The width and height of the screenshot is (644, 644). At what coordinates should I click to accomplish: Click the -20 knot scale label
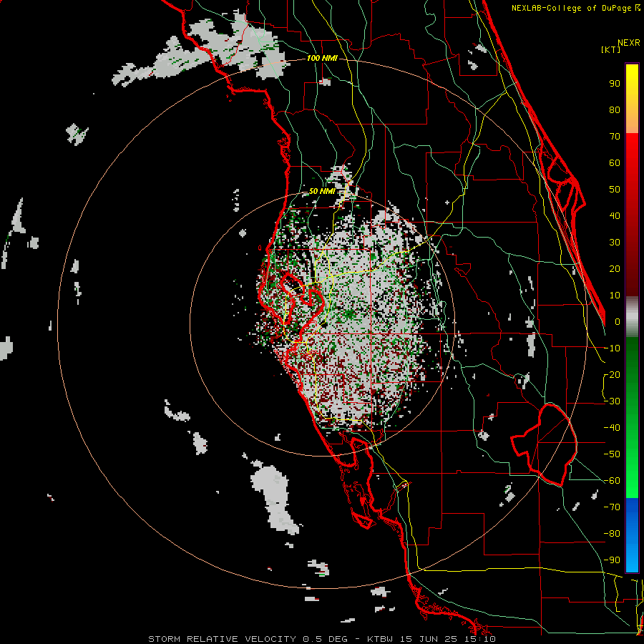(612, 375)
